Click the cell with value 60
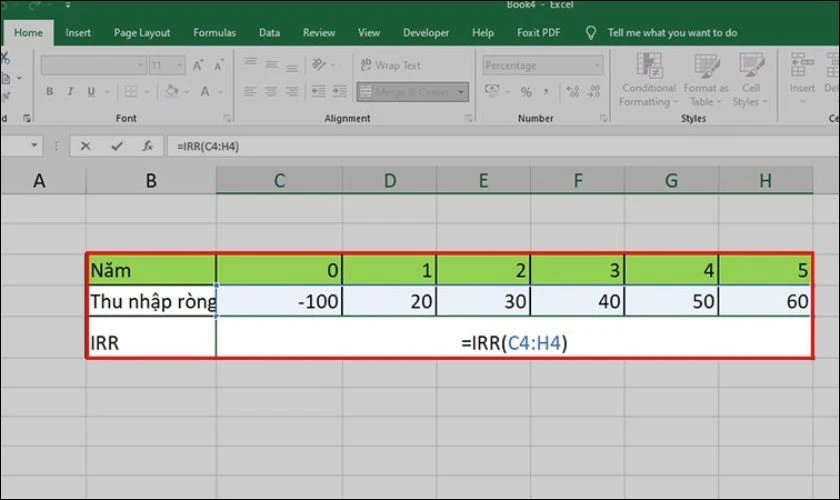840x500 pixels. click(x=766, y=301)
